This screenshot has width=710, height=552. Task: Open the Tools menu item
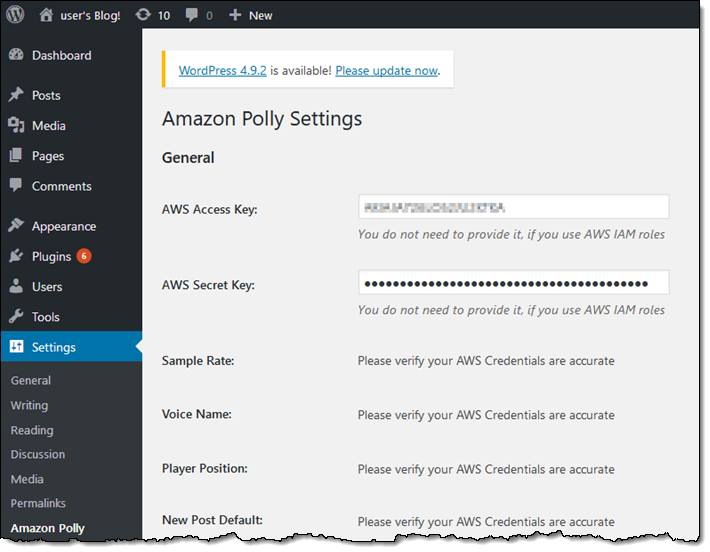(x=46, y=317)
